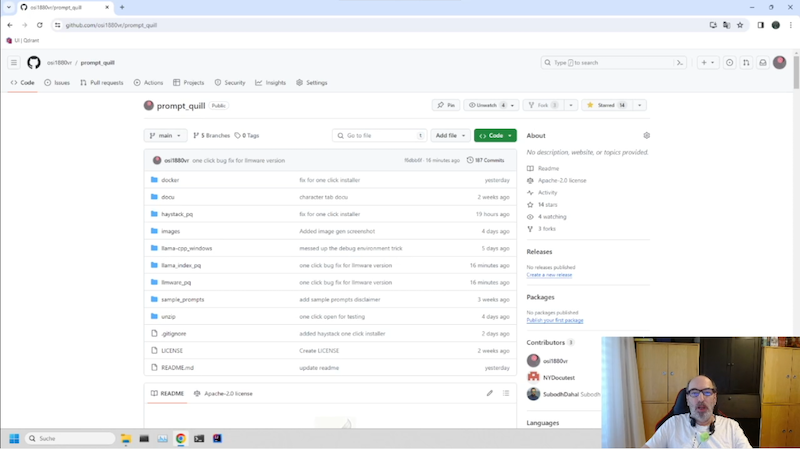View the 0 Tags link
The width and height of the screenshot is (800, 449).
click(x=247, y=135)
